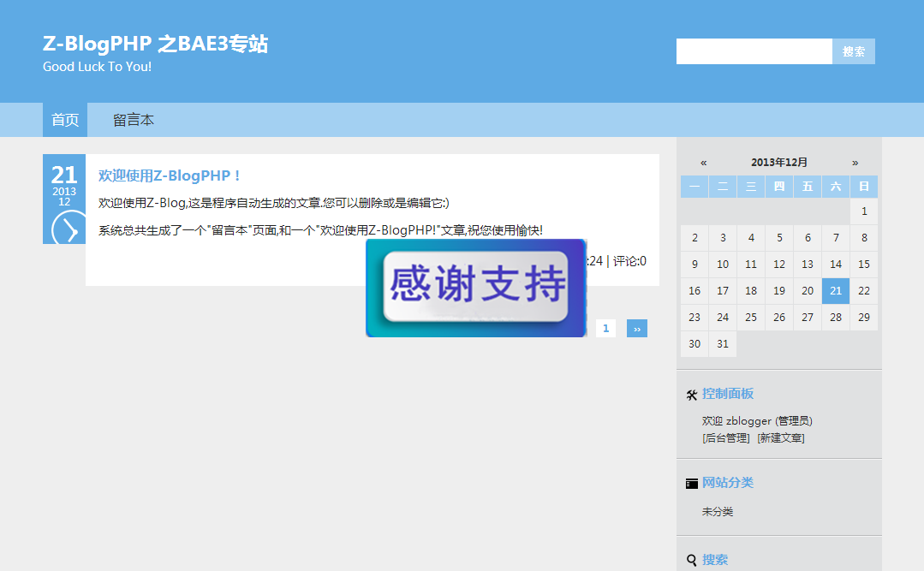Open the 首页 navigation tab
The width and height of the screenshot is (924, 571).
(65, 120)
